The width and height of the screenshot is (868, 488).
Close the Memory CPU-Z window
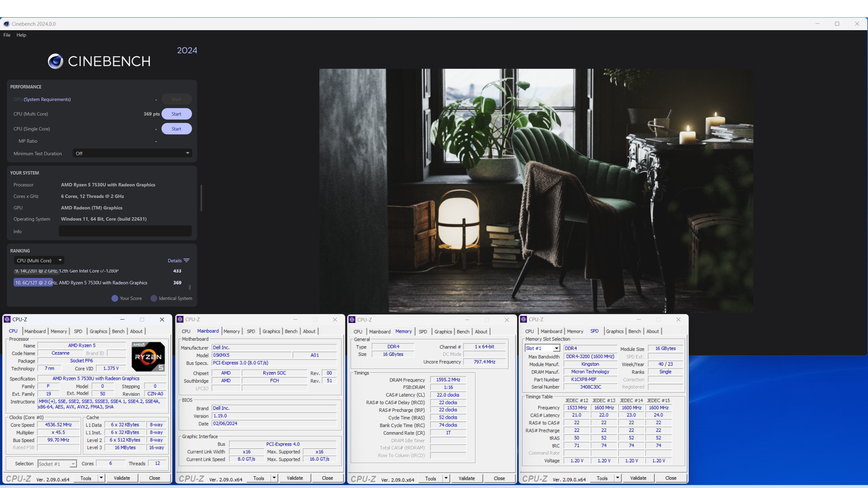[507, 320]
